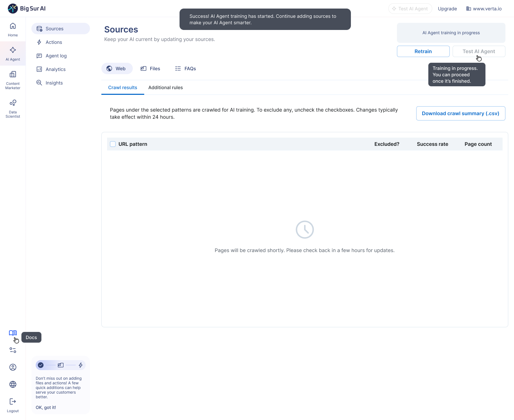The height and width of the screenshot is (420, 514).
Task: Open Data Scientist in sidebar
Action: pyautogui.click(x=13, y=108)
